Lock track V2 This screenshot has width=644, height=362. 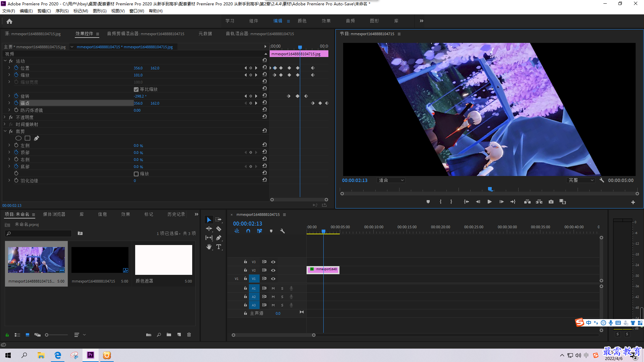[x=246, y=270]
